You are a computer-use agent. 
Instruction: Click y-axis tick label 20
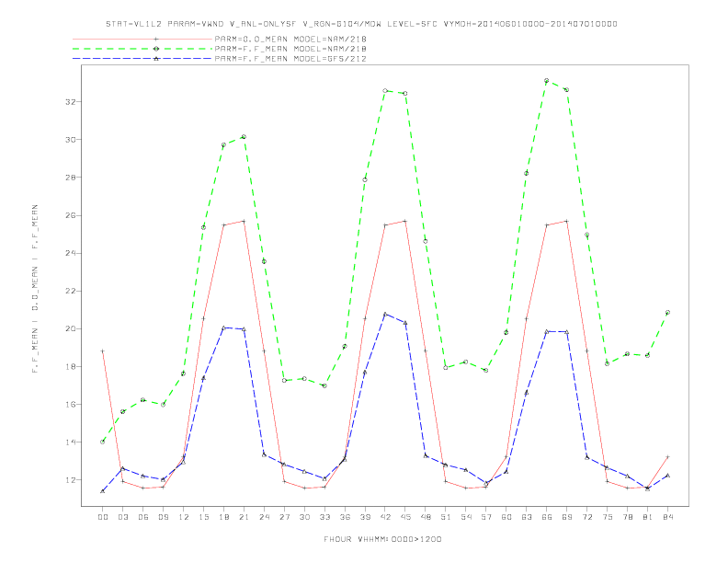70,329
